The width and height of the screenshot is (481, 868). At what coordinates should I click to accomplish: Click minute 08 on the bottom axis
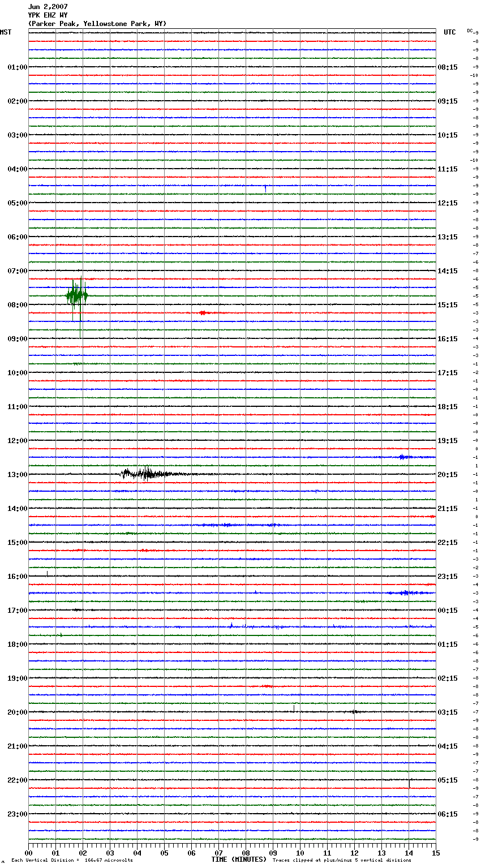(246, 853)
